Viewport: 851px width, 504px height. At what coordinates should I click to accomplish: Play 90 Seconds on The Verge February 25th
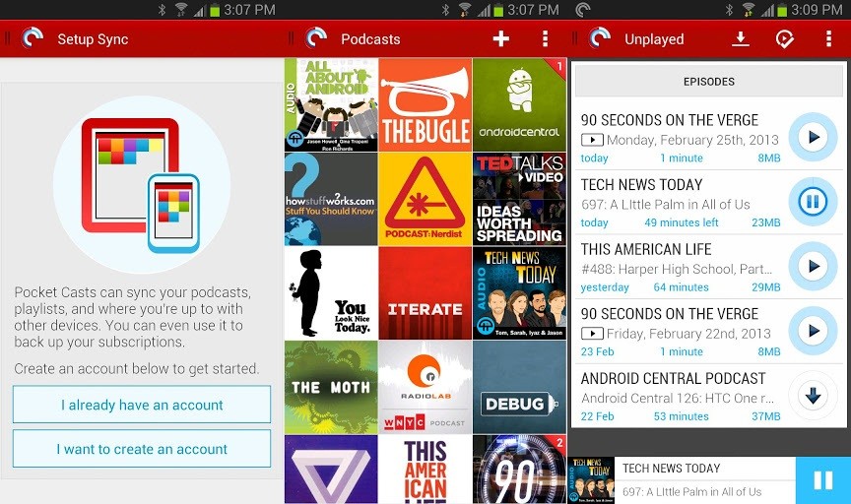(814, 138)
